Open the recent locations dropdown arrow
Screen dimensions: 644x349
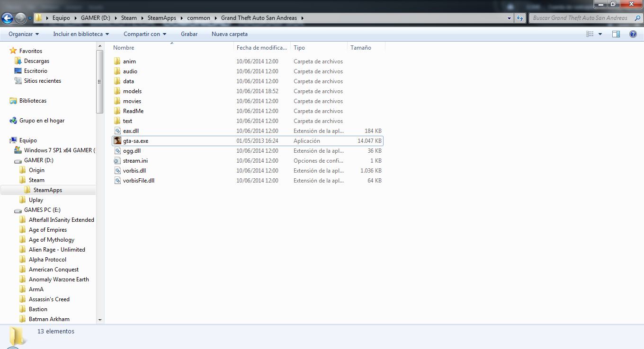tap(30, 18)
